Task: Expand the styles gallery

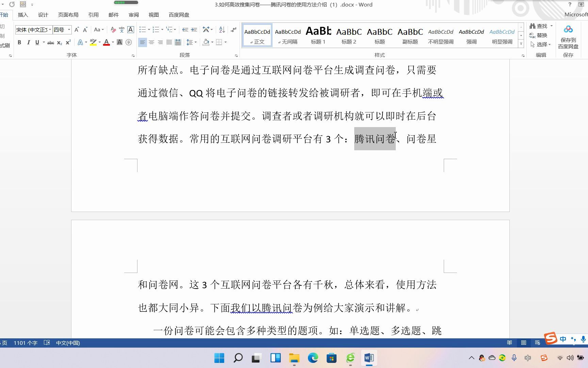Action: tap(521, 44)
